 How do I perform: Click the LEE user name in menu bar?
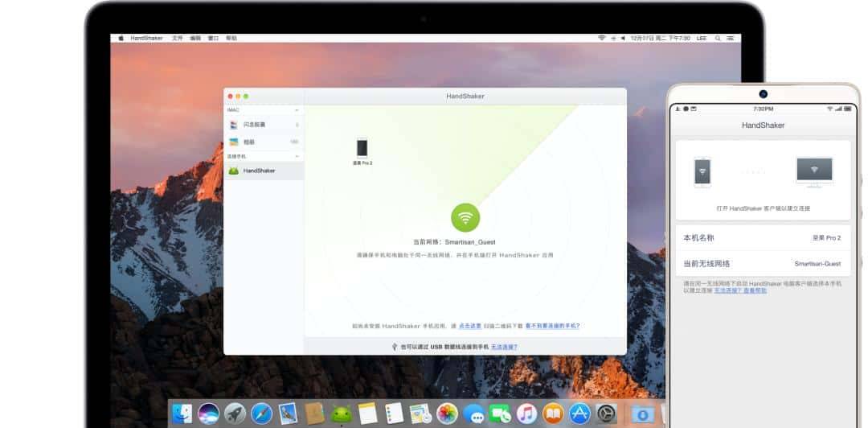click(702, 39)
